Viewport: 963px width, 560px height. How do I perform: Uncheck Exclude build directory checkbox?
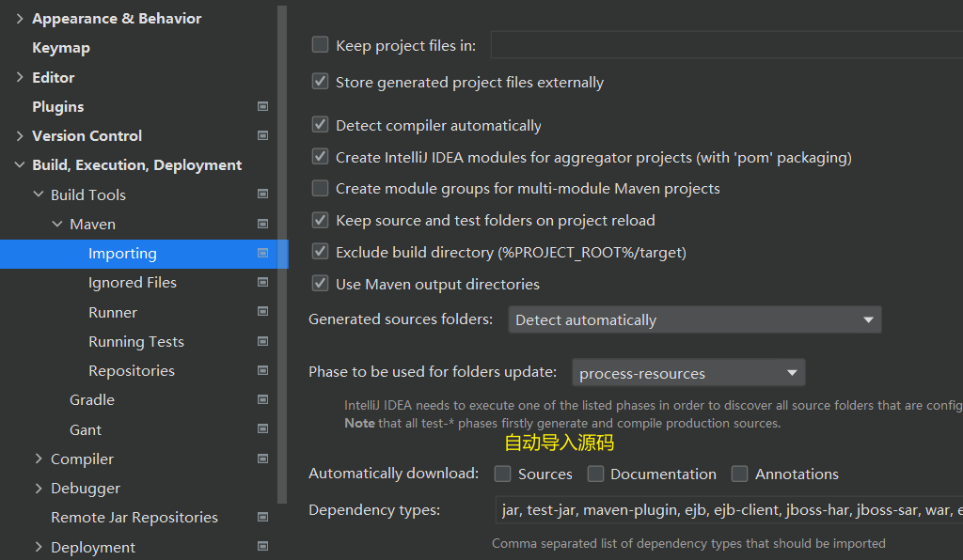click(320, 252)
